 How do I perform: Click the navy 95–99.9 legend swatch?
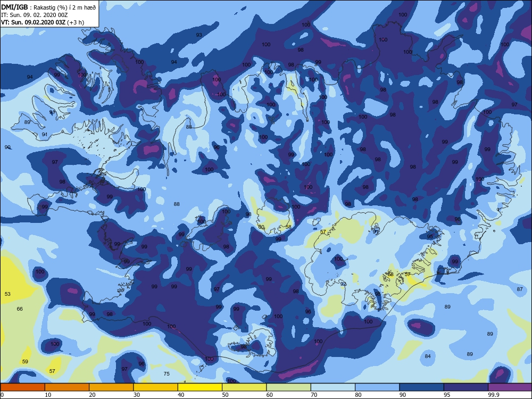pyautogui.click(x=466, y=387)
